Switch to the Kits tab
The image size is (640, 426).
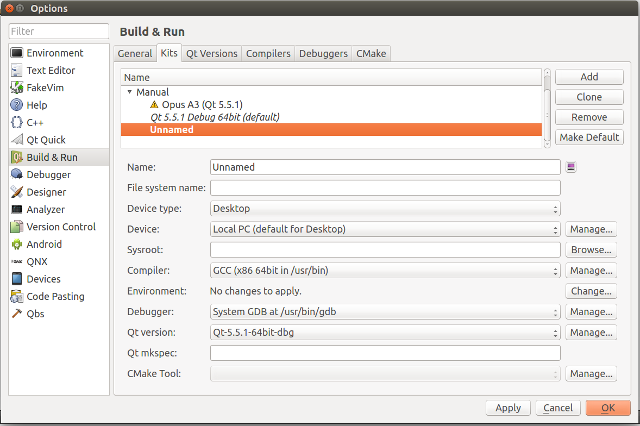click(x=169, y=53)
